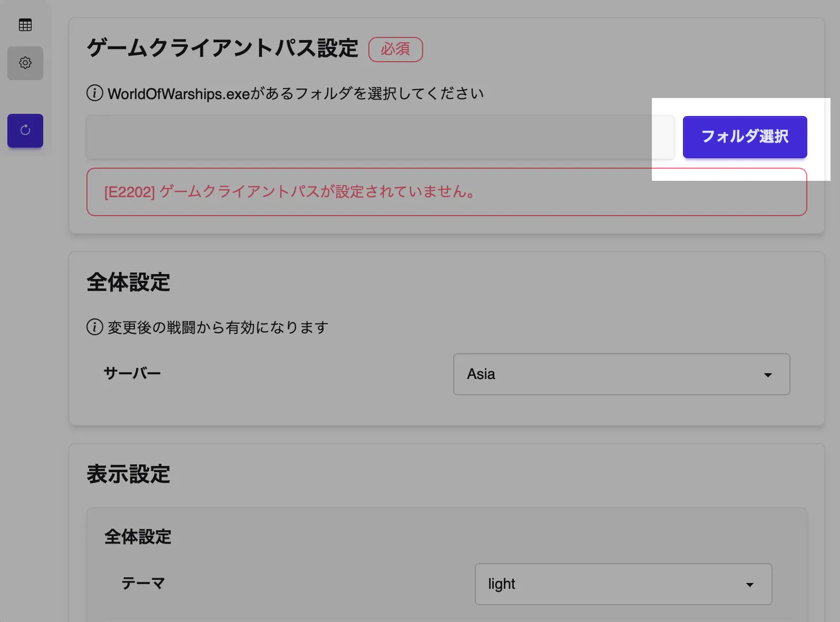
Task: Click the テーマ label
Action: (143, 583)
